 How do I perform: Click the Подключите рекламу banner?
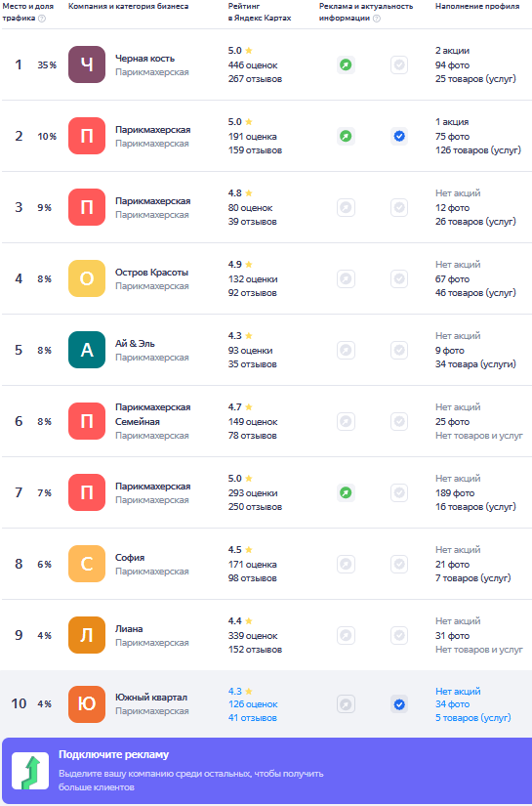tap(266, 771)
